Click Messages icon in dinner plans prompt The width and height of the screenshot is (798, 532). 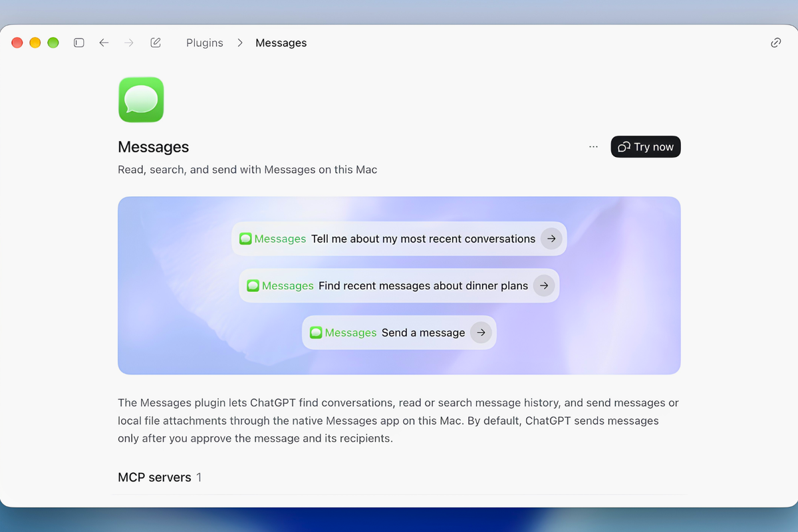coord(253,286)
